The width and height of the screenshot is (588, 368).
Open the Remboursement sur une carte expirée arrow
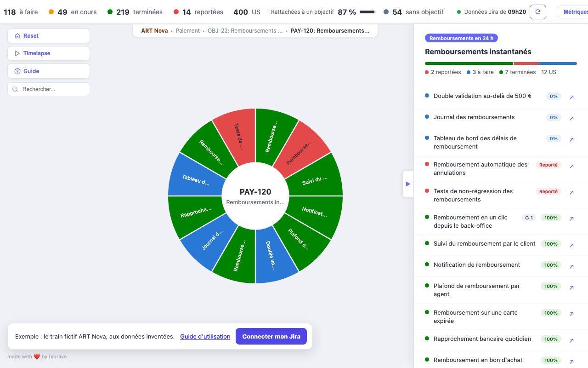coord(571,314)
